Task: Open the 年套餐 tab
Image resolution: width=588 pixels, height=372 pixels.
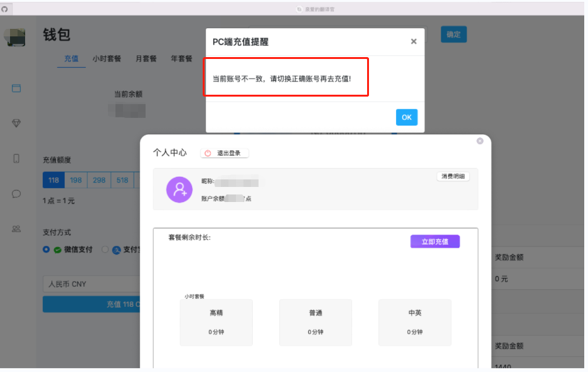Action: 181,59
